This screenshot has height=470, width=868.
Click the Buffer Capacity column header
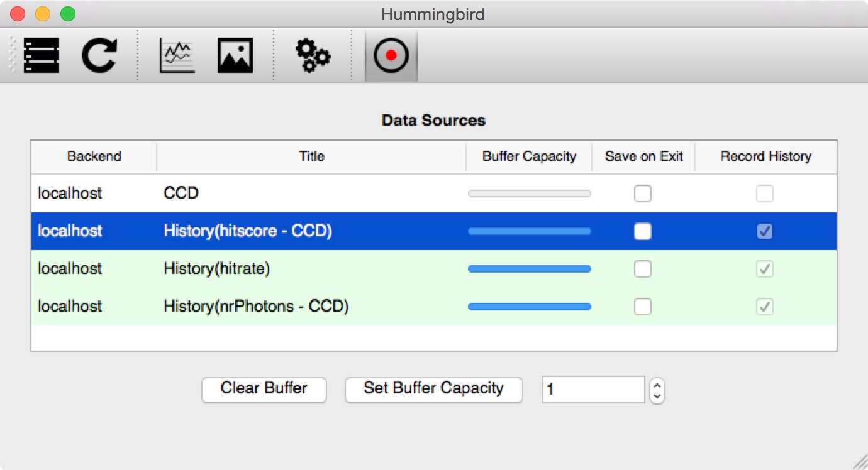529,156
